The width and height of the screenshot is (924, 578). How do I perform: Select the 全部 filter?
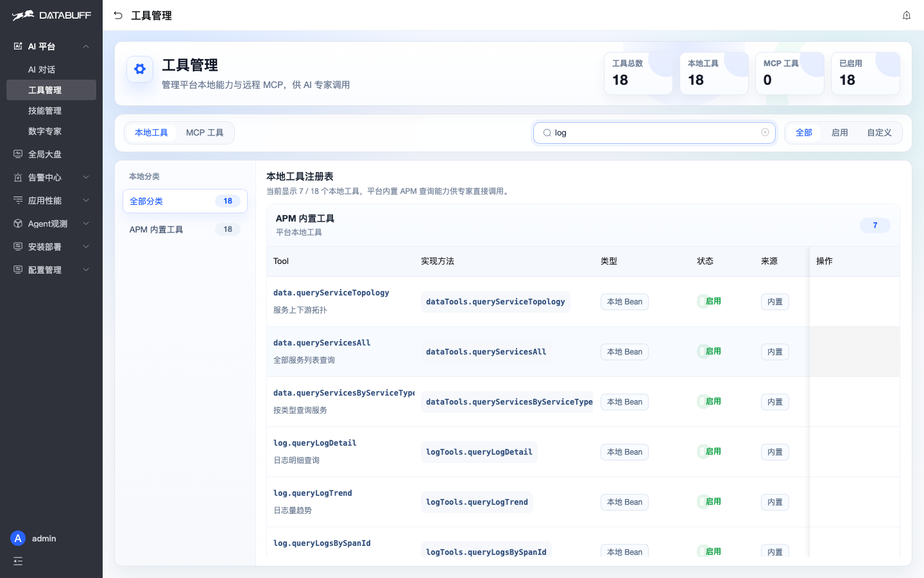tap(804, 133)
